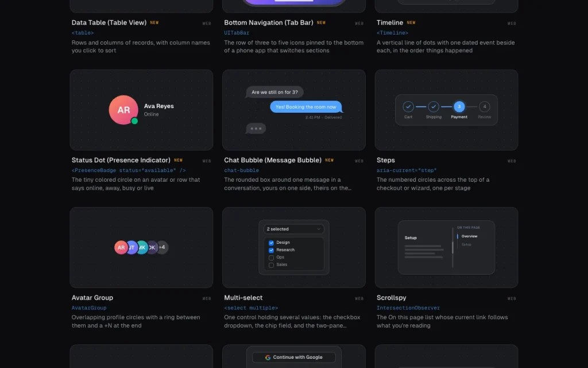Viewport: 588px width, 368px height.
Task: Click the green online status dot on avatar
Action: [134, 121]
